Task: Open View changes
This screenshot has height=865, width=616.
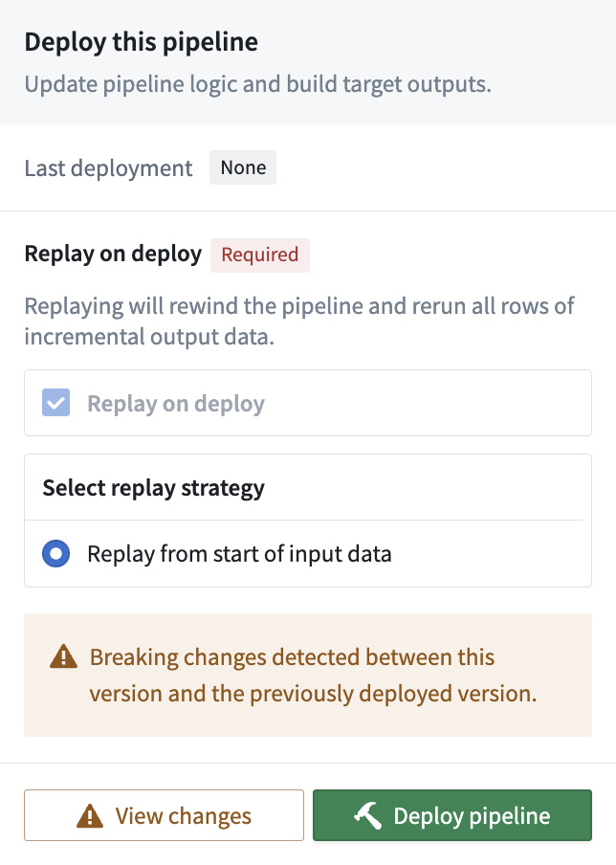Action: tap(164, 815)
